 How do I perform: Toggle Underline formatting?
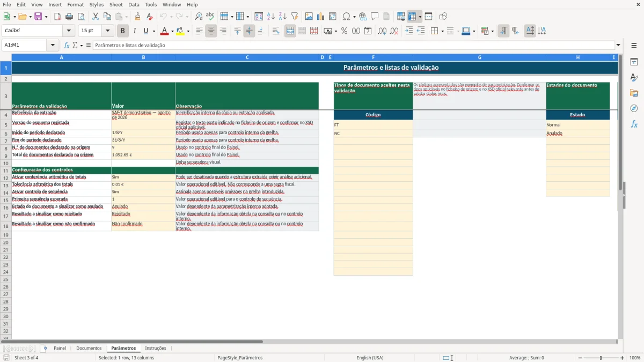145,31
